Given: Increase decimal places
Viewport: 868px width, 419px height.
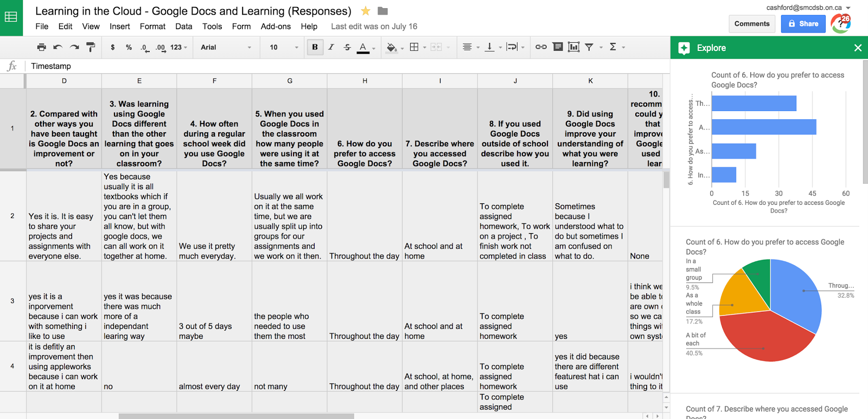Looking at the screenshot, I should pos(161,47).
